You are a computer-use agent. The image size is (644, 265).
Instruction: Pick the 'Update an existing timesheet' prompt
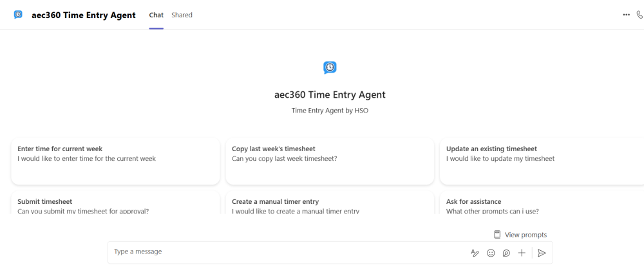click(541, 161)
